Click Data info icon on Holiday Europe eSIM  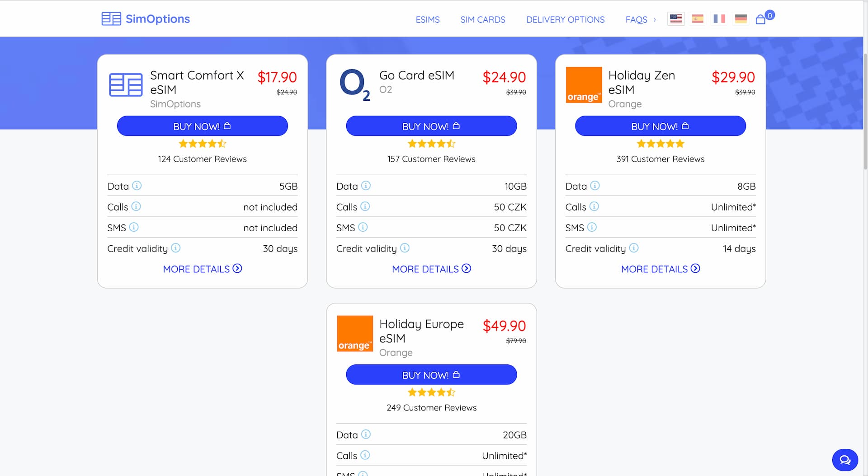[366, 434]
